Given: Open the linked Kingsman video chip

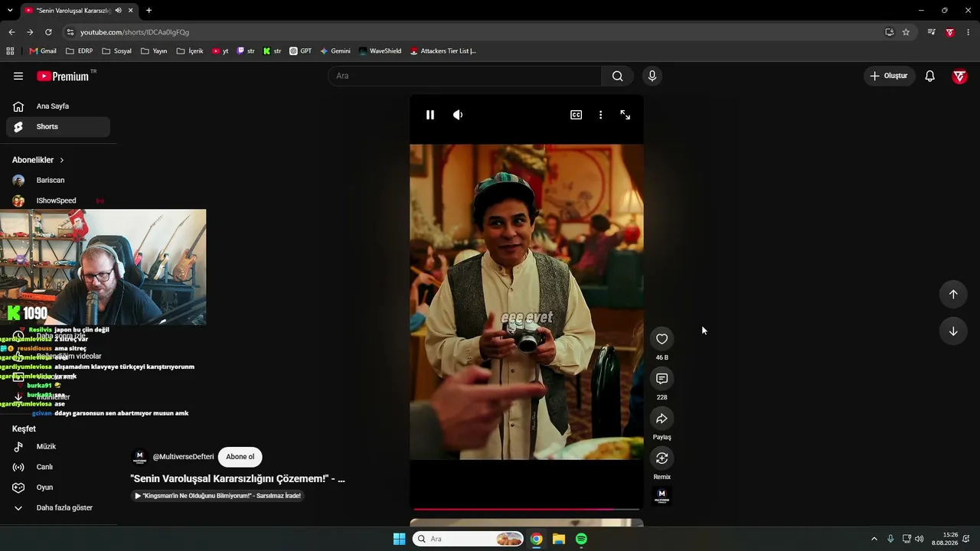Looking at the screenshot, I should tap(217, 496).
